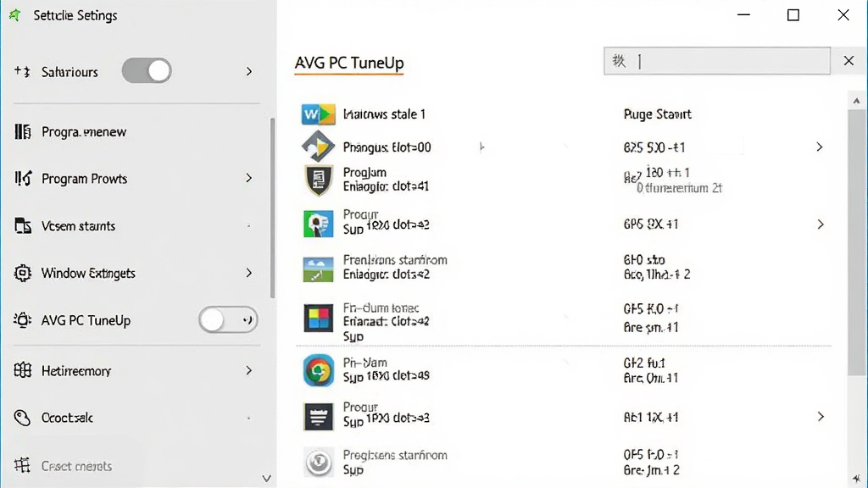Click the Puge Staurt column text
The image size is (868, 488).
pos(657,114)
